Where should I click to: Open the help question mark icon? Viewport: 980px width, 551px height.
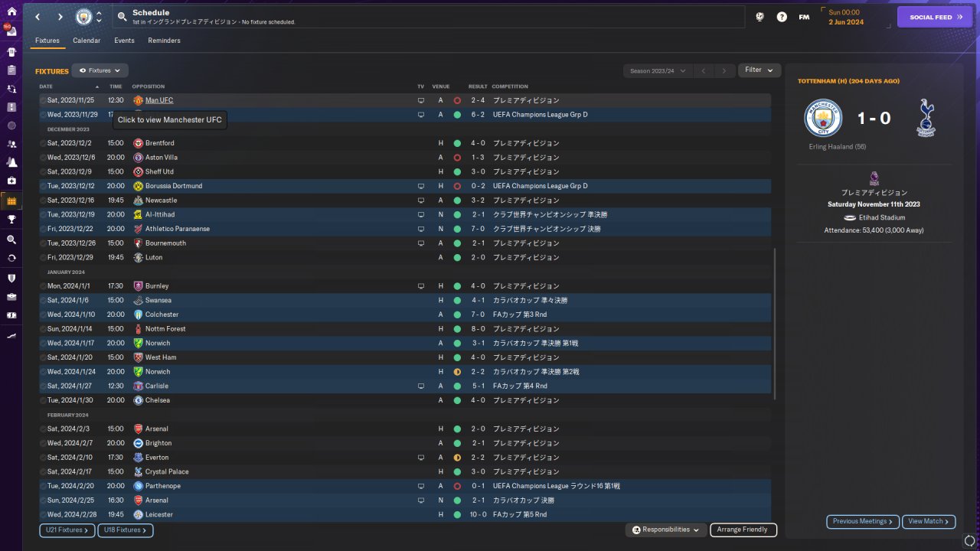point(782,17)
